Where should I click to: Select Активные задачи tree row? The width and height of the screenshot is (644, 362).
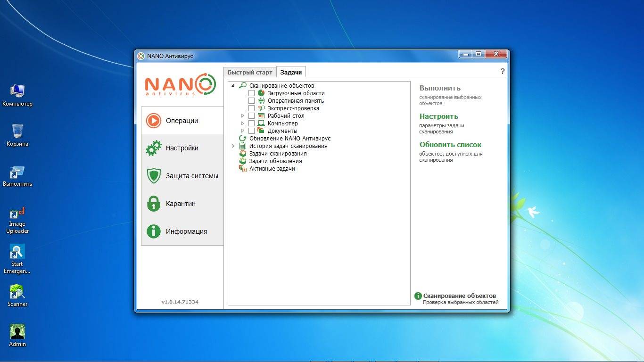pos(272,168)
